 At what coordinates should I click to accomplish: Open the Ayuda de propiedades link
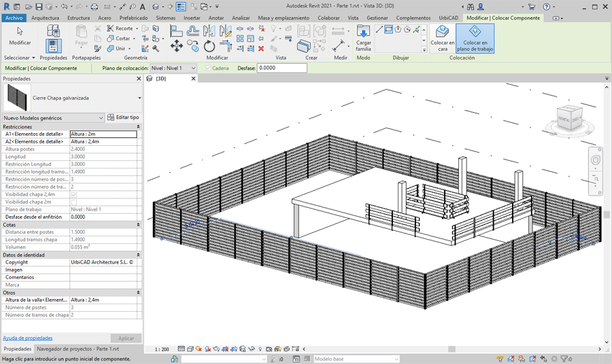[x=27, y=338]
